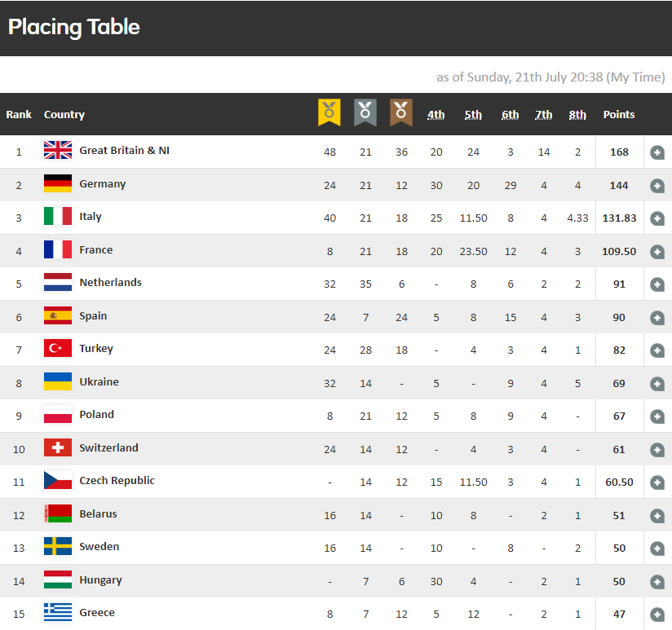Click the 4th place column header
The height and width of the screenshot is (630, 672).
point(435,115)
